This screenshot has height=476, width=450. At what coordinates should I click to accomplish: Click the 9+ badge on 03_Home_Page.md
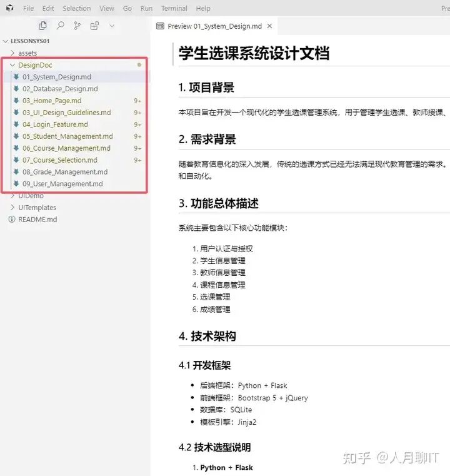(137, 101)
